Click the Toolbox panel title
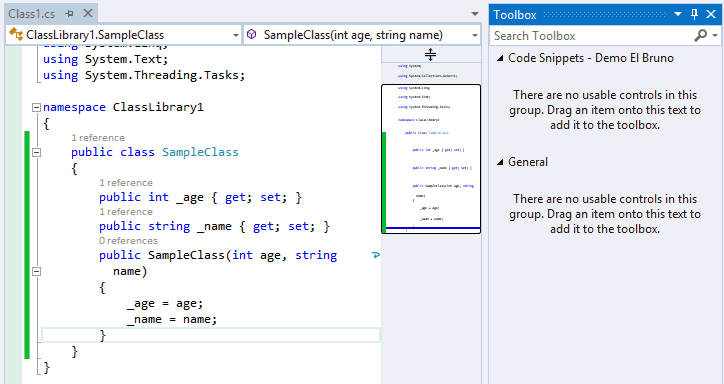Image resolution: width=724 pixels, height=384 pixels. point(515,15)
